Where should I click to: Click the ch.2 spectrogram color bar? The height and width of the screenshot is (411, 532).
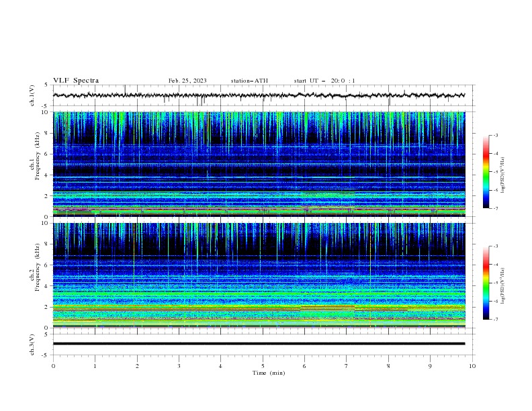click(x=486, y=283)
